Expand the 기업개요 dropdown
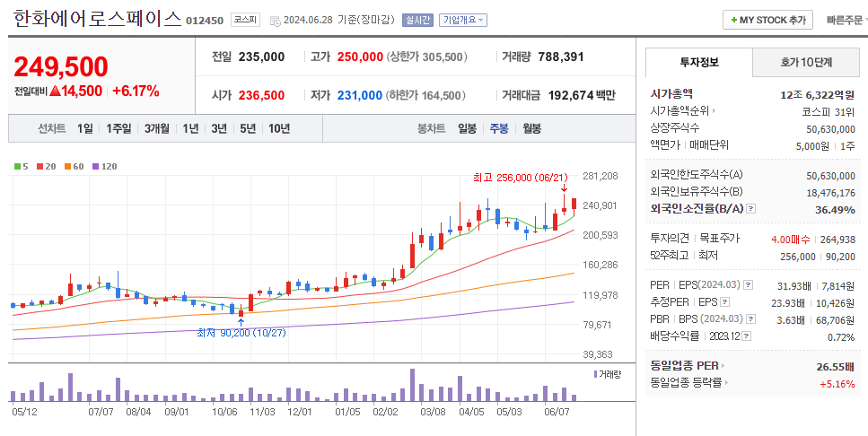868x436 pixels. [463, 20]
